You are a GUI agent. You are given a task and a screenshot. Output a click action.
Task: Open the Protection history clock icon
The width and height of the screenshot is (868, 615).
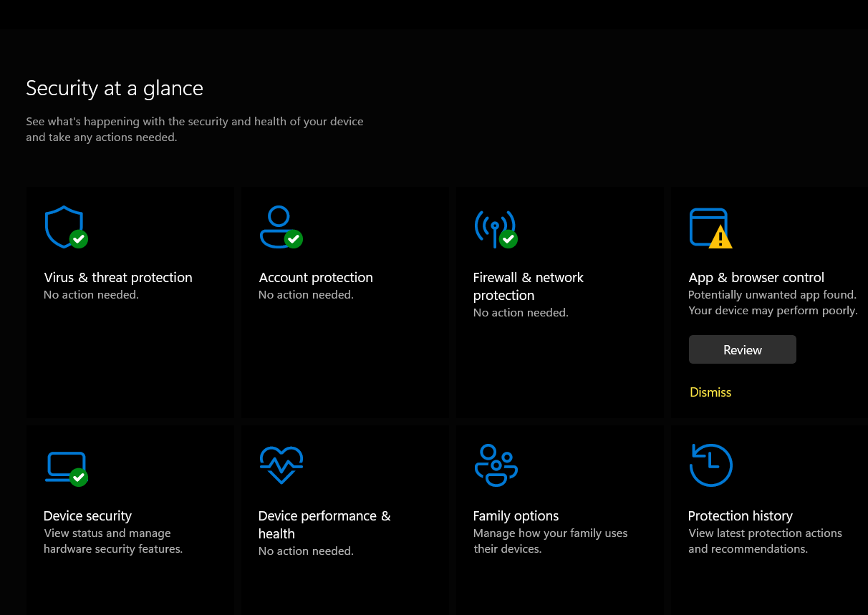[x=710, y=464]
